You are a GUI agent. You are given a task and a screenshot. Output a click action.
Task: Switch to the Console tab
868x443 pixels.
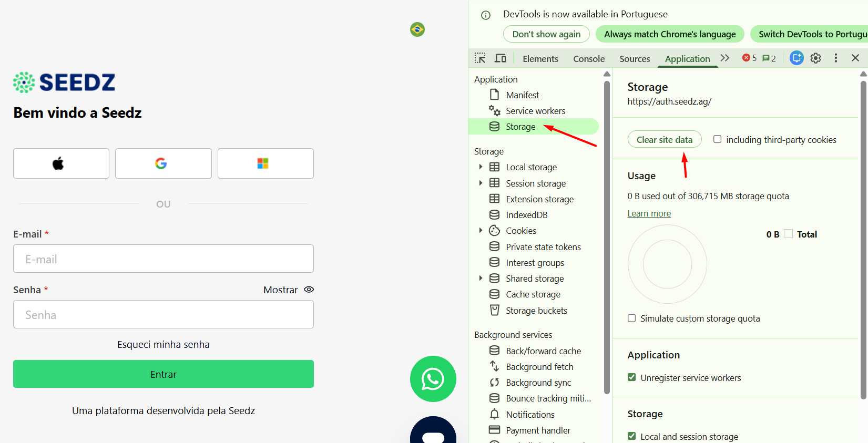(588, 59)
